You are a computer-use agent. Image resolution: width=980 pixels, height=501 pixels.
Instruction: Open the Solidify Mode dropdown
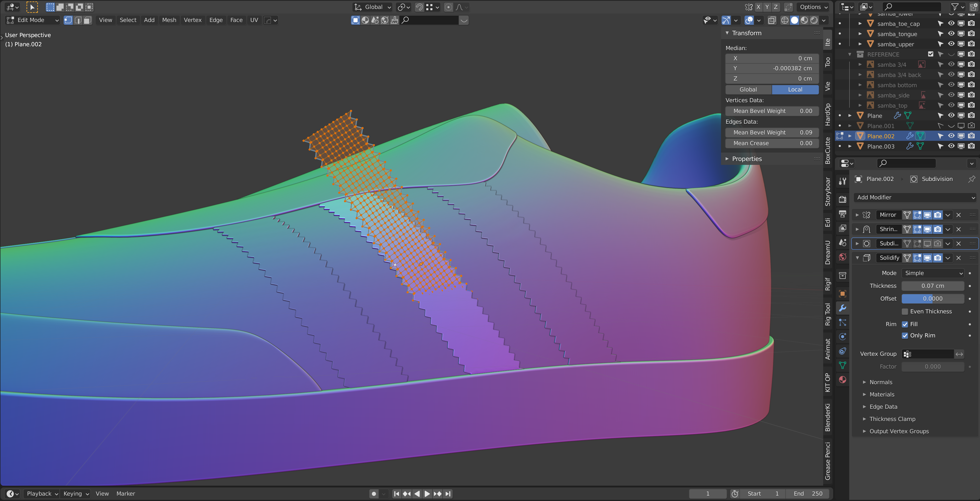933,273
